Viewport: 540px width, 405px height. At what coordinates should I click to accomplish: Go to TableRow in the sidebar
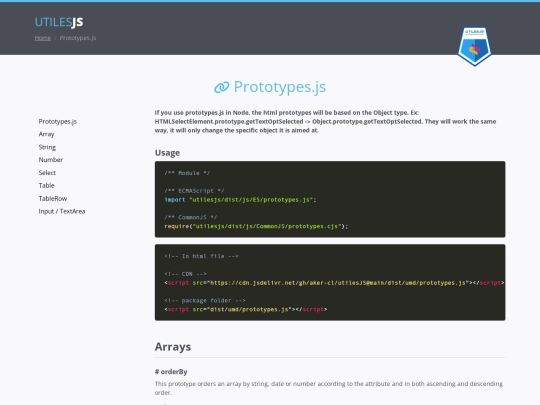53,198
